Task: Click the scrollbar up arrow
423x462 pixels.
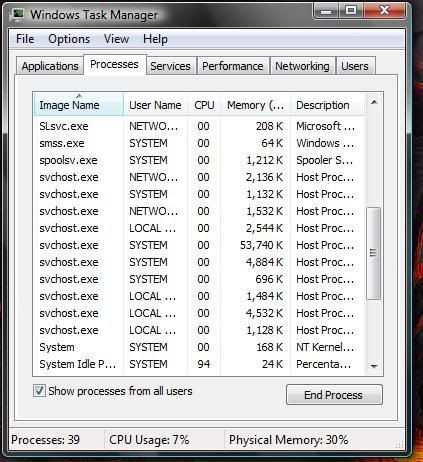Action: pos(374,102)
